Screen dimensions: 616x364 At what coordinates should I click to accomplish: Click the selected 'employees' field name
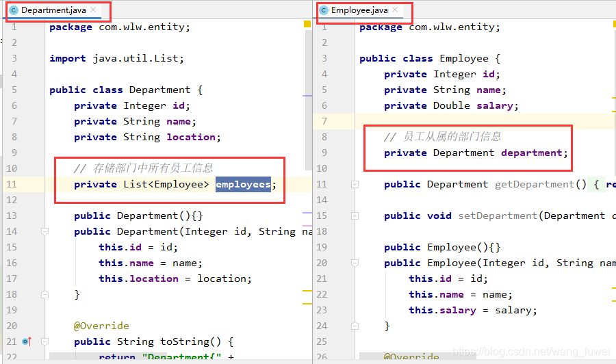click(243, 185)
